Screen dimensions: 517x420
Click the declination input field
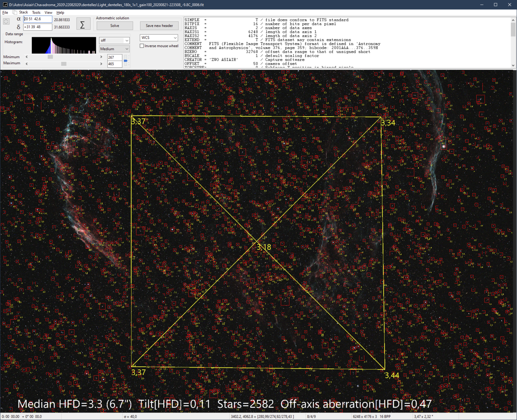(x=38, y=27)
